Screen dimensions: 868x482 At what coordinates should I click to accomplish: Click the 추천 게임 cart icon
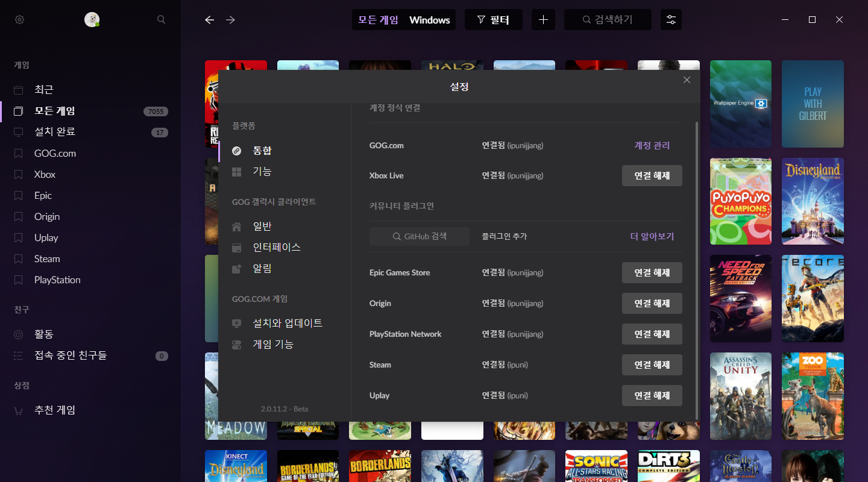(19, 410)
